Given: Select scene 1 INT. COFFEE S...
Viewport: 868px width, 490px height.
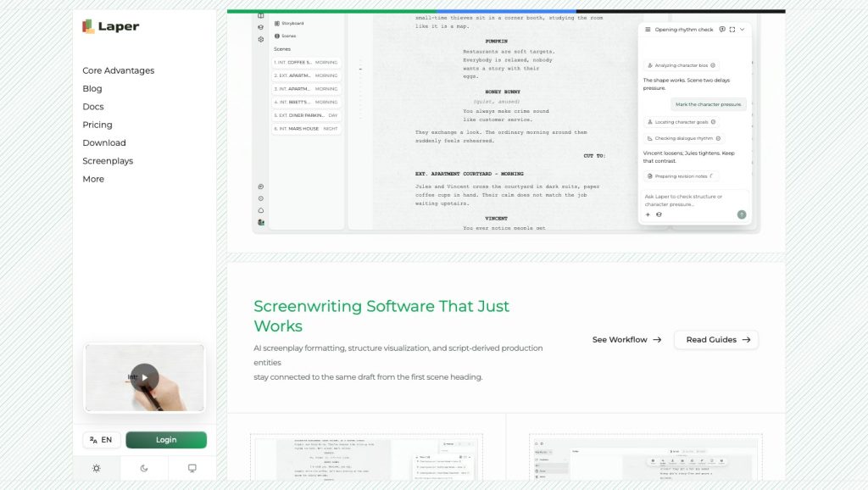Looking at the screenshot, I should (x=306, y=63).
